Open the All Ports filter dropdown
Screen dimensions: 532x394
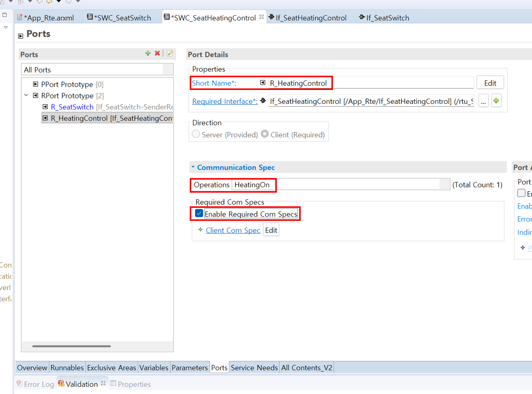(x=168, y=69)
